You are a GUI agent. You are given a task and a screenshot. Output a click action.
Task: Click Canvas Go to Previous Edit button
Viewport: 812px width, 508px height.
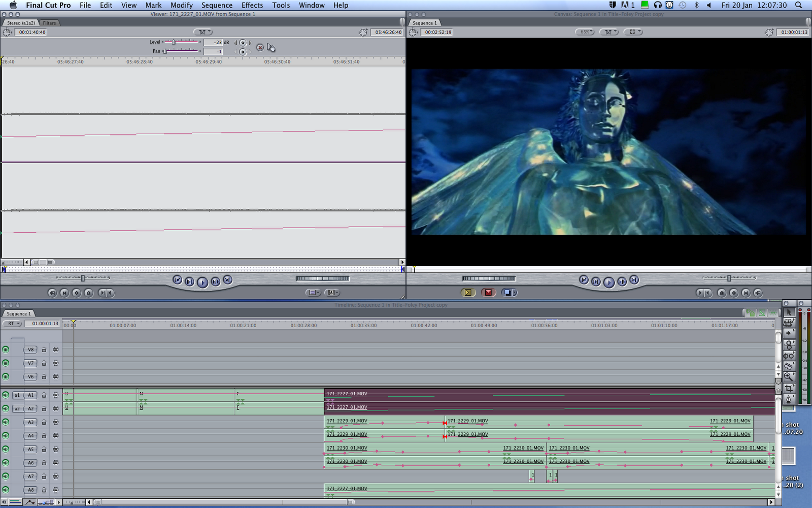click(584, 280)
